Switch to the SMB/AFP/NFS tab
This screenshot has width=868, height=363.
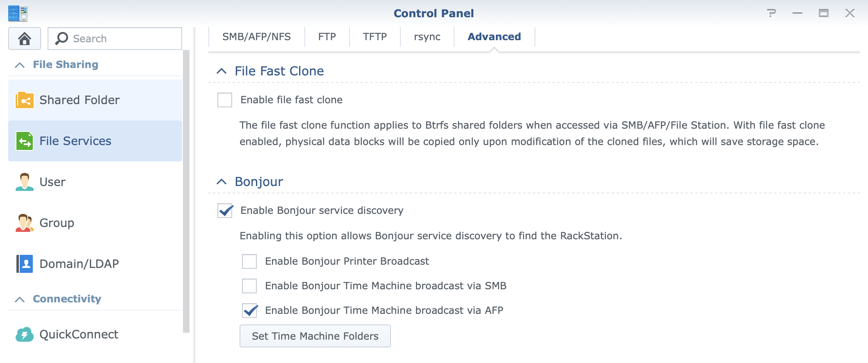tap(256, 37)
